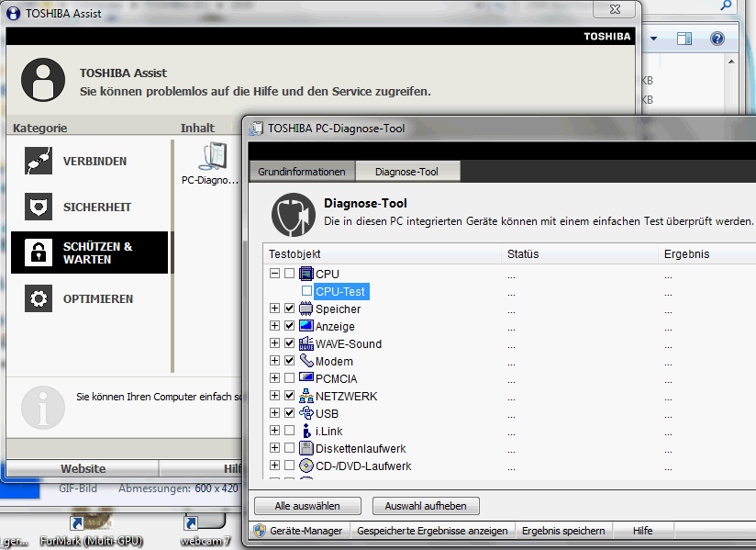Switch to the Diagnose-Tool tab
The width and height of the screenshot is (756, 550).
pyautogui.click(x=407, y=172)
